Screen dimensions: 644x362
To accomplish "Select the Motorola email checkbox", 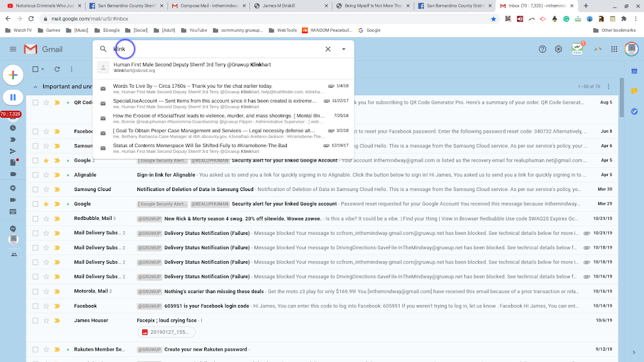I will (x=35, y=291).
